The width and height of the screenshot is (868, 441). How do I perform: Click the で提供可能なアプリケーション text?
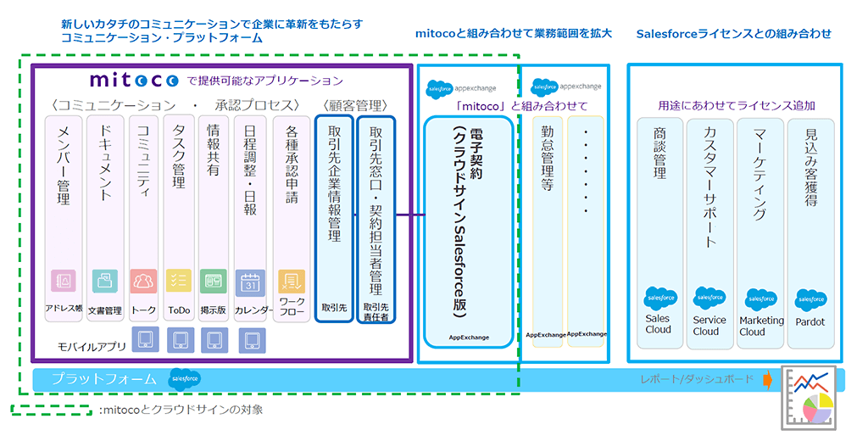click(265, 81)
